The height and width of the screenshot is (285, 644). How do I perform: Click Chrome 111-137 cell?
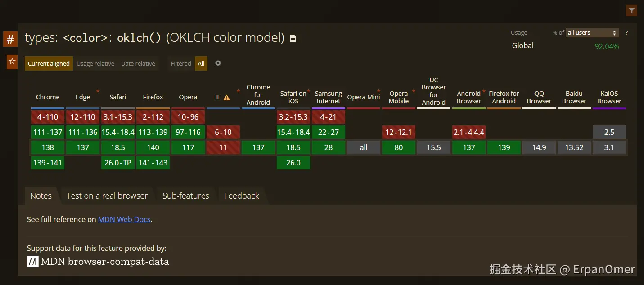(48, 132)
